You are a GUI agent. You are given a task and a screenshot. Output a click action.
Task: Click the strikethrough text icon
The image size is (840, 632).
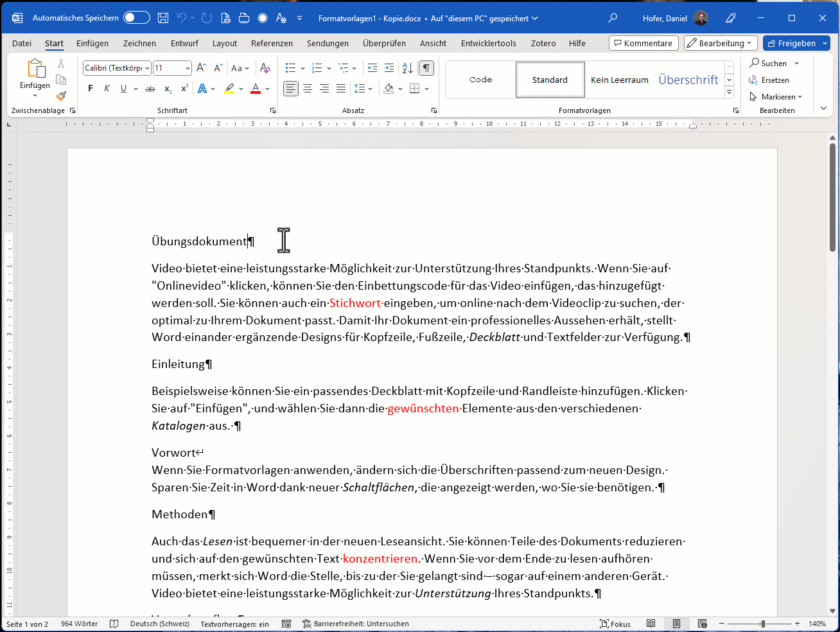coord(150,89)
